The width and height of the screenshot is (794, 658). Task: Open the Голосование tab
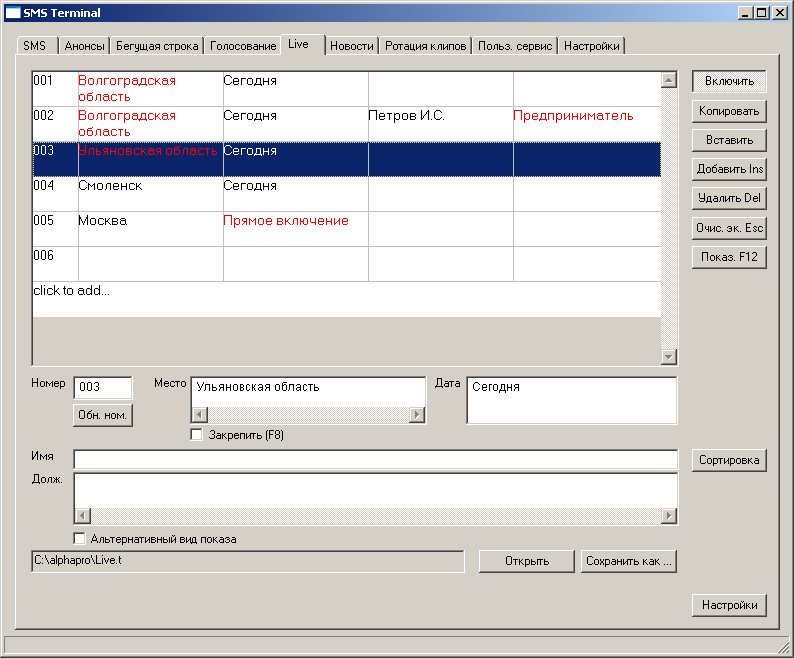tap(242, 46)
